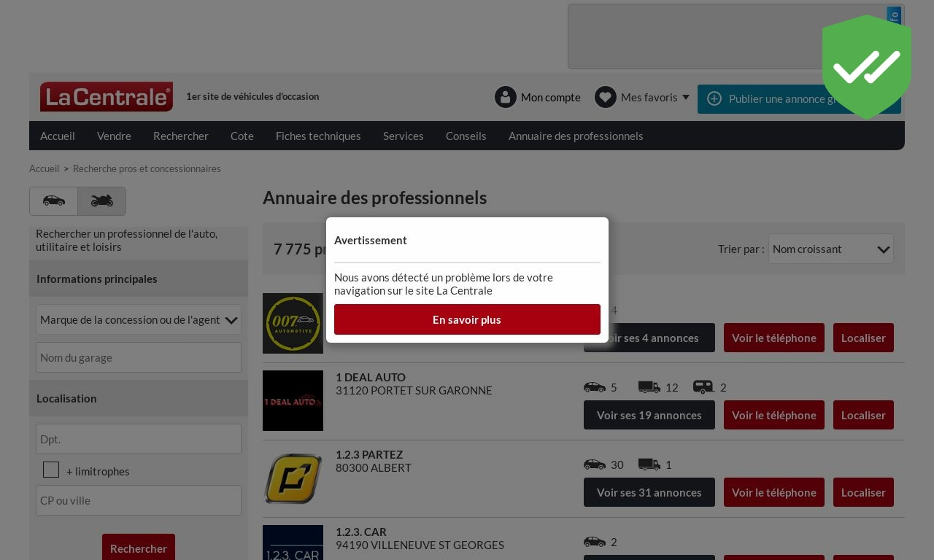Screen dimensions: 934x560
Task: Open the 1 Deal Auto logo thumbnail
Action: click(293, 400)
